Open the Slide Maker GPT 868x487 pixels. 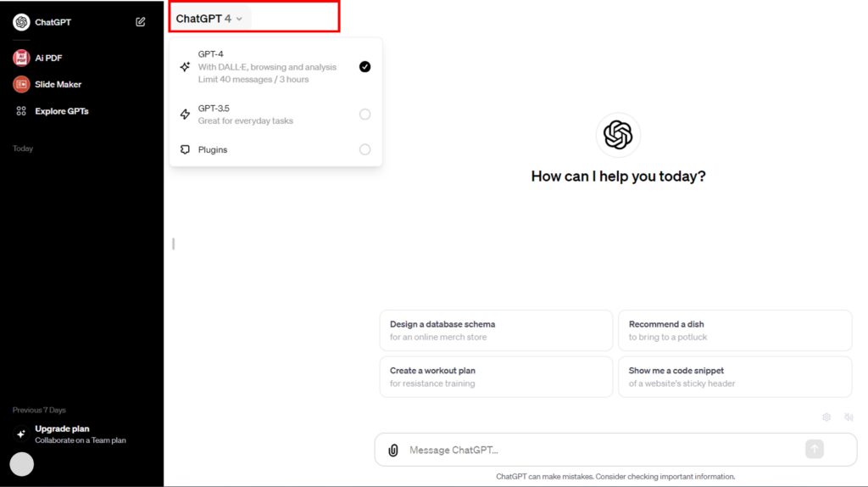[47, 84]
